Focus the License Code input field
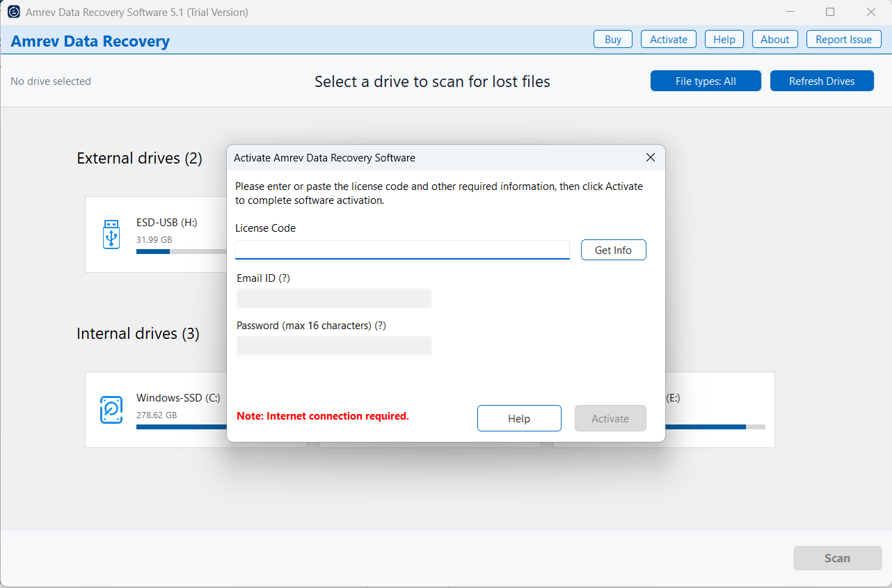Viewport: 892px width, 588px height. click(x=402, y=250)
